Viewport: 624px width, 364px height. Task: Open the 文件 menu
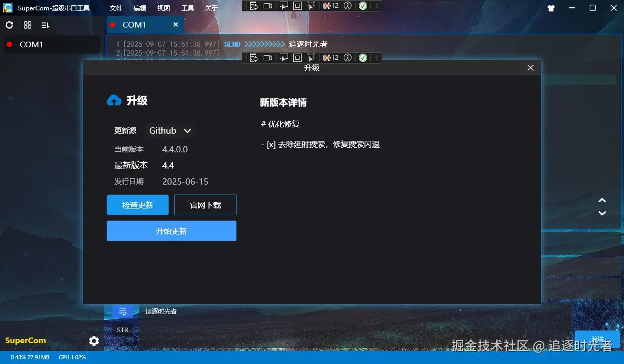coord(116,8)
